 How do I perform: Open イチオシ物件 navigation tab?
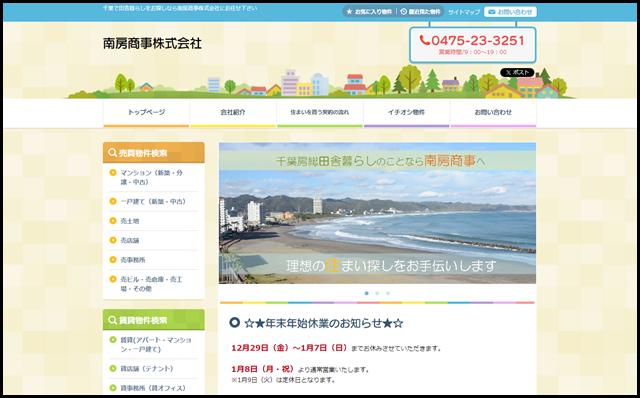pyautogui.click(x=407, y=113)
